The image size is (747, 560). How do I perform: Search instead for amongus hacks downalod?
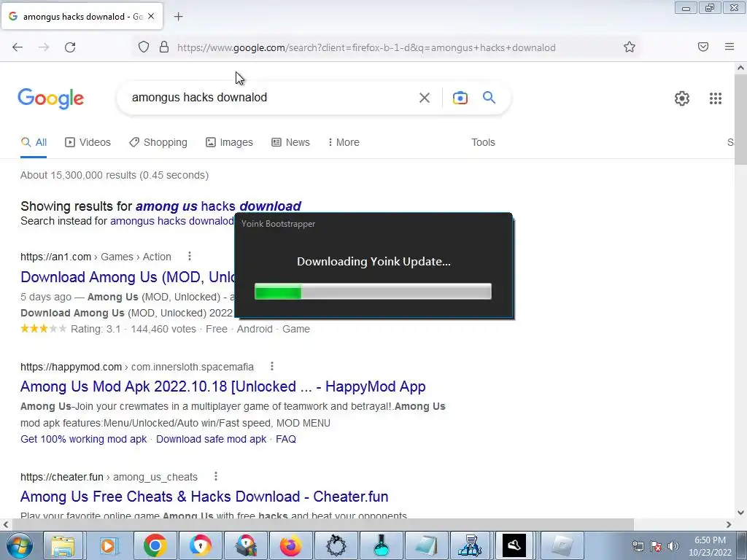point(172,221)
